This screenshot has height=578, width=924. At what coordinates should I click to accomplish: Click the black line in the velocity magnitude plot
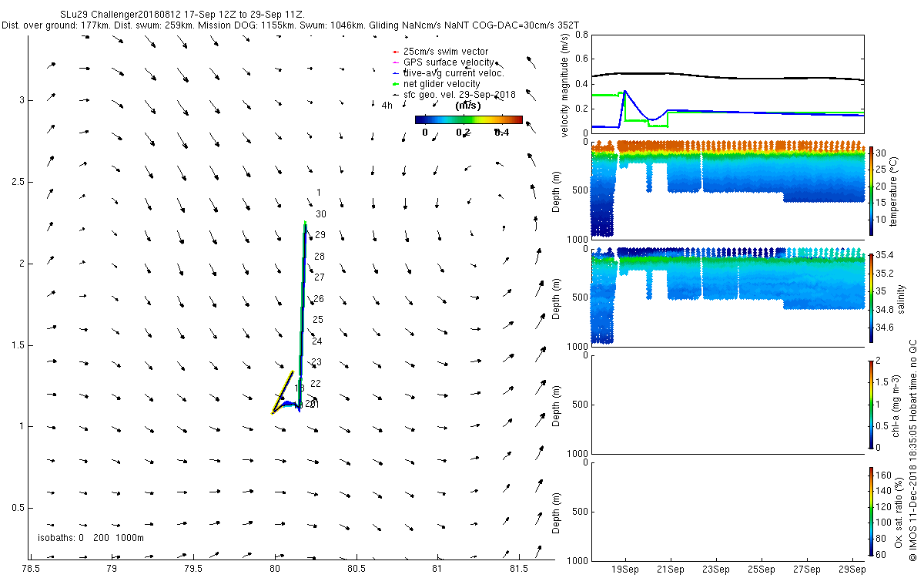pyautogui.click(x=727, y=76)
